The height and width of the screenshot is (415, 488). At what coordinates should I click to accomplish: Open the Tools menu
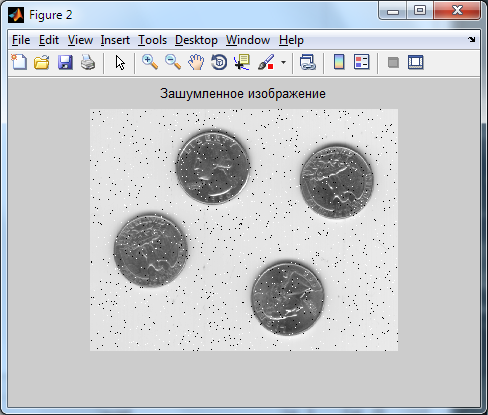point(152,40)
